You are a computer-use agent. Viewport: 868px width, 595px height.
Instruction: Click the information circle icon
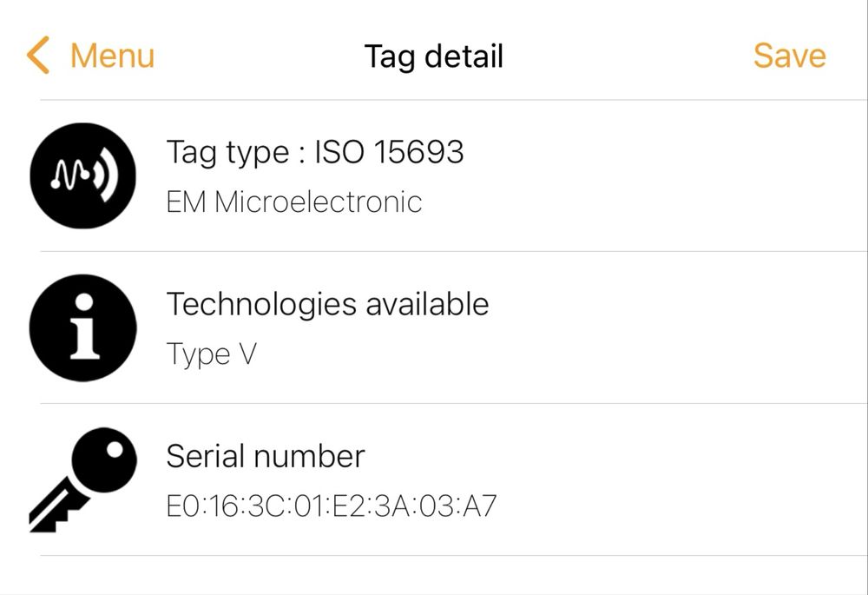[x=82, y=327]
